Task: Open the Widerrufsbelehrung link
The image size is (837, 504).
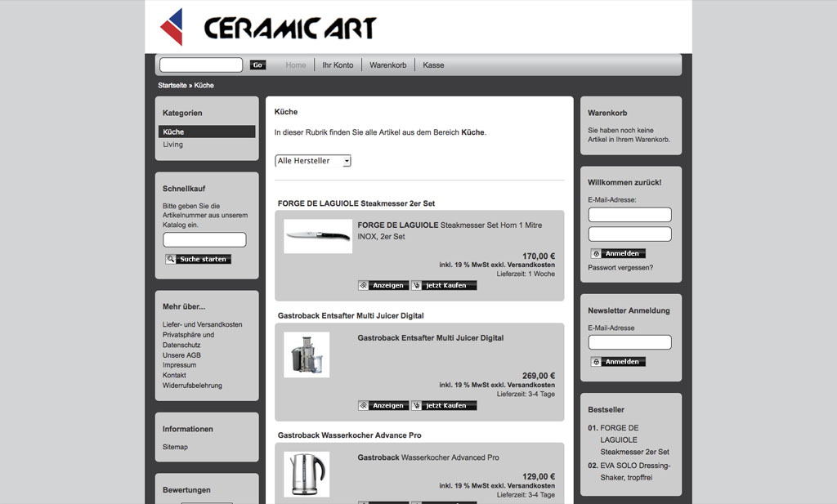Action: (192, 386)
